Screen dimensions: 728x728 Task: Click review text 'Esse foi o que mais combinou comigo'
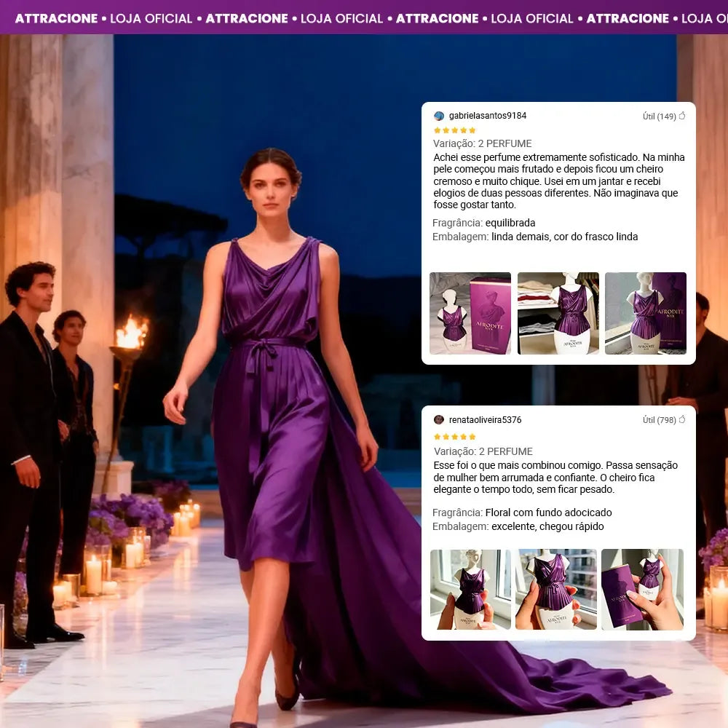(x=555, y=478)
